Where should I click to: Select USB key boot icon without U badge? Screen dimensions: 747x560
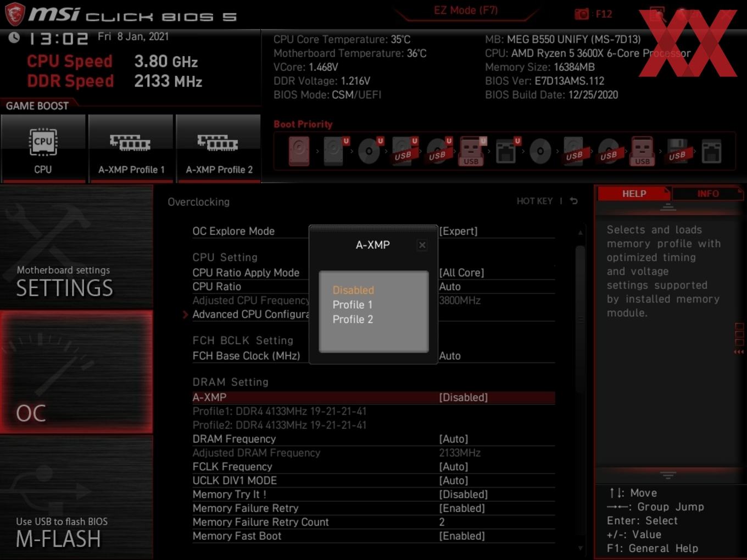(x=643, y=151)
